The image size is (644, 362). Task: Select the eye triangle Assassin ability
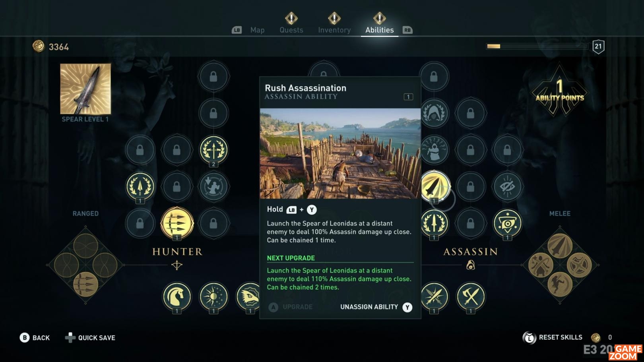click(507, 223)
